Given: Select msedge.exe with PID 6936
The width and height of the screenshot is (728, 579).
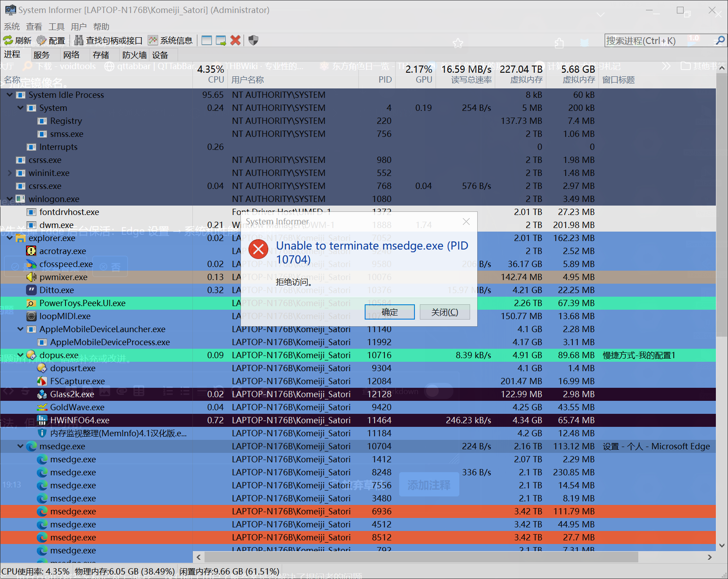Looking at the screenshot, I should (358, 511).
